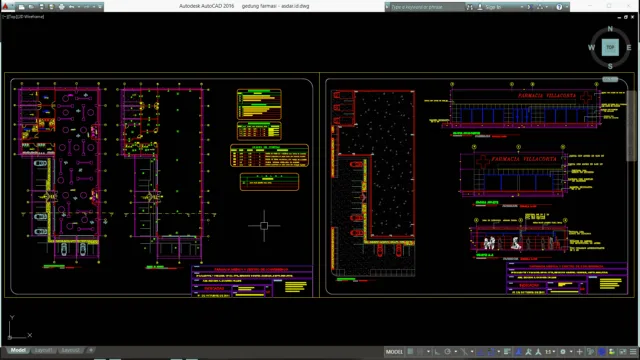
Task: Open the Redo history dropdown arrow
Action: 94,7
